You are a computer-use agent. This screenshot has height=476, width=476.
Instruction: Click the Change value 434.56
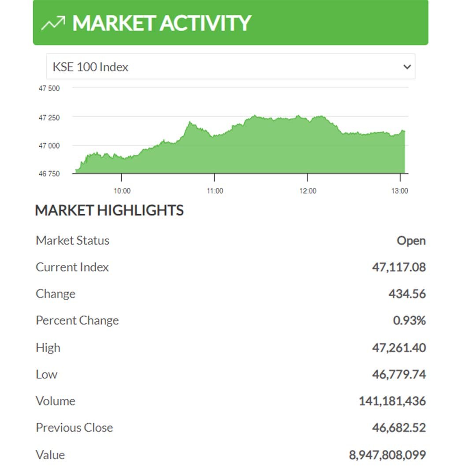coord(407,294)
